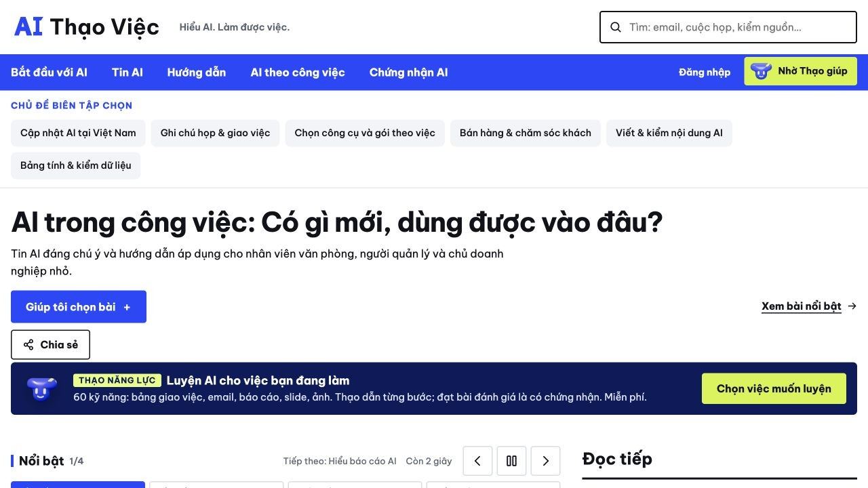The height and width of the screenshot is (488, 868).
Task: Pause the featured carousel
Action: coord(511,461)
